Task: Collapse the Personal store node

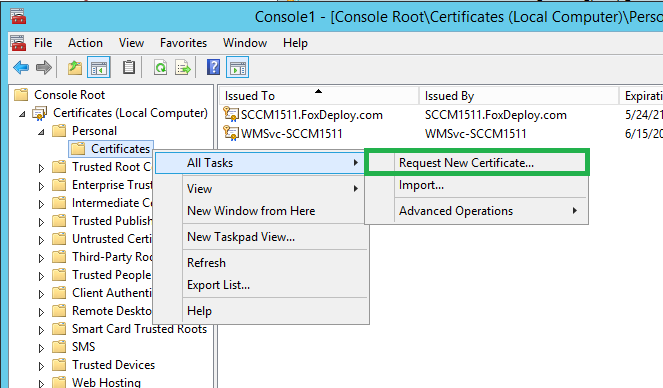Action: tap(41, 132)
